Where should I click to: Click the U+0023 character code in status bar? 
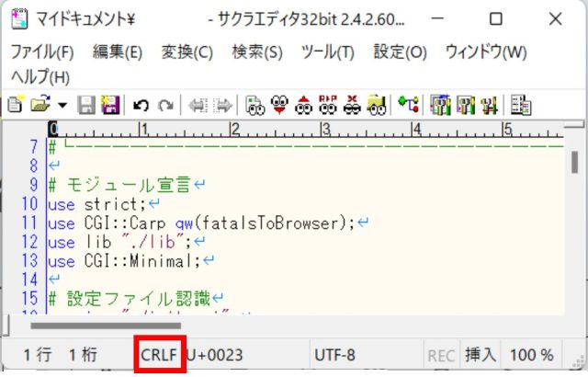pyautogui.click(x=215, y=355)
